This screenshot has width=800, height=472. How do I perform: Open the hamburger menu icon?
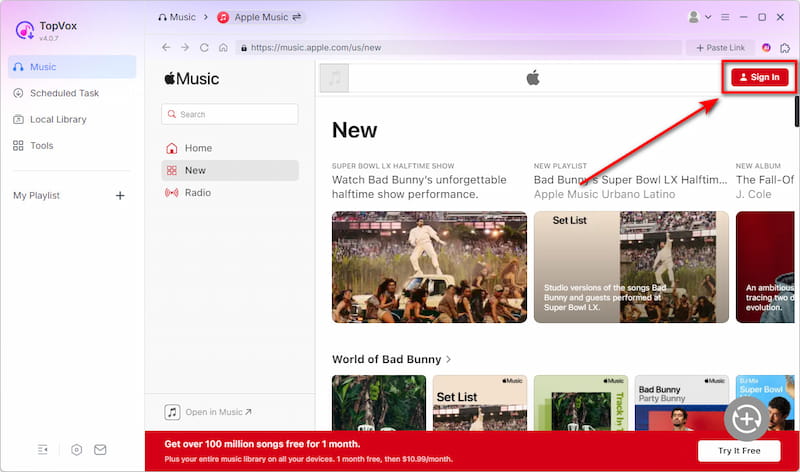(x=725, y=17)
